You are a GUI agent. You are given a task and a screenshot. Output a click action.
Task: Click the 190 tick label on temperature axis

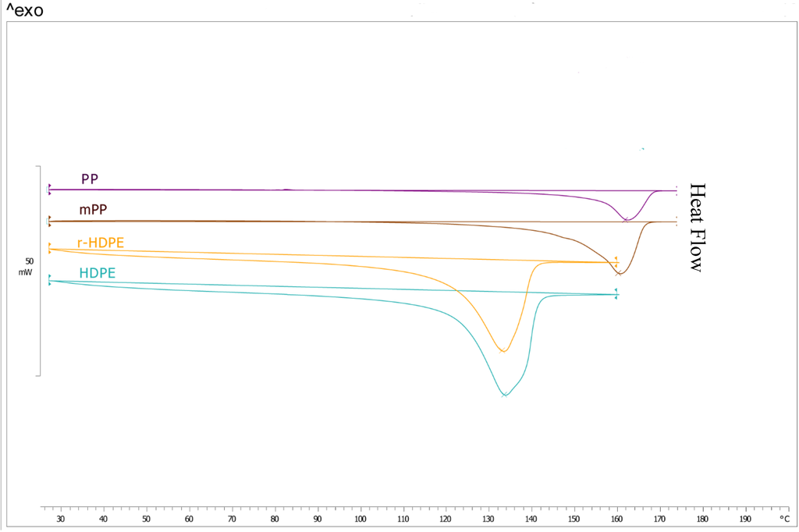pyautogui.click(x=745, y=520)
